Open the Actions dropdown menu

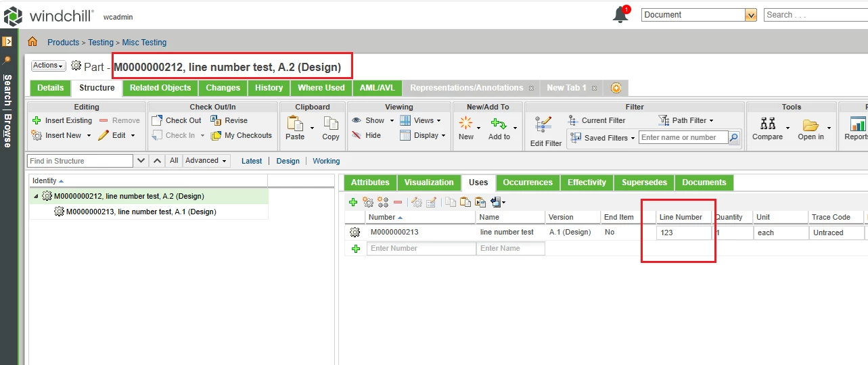(x=49, y=66)
